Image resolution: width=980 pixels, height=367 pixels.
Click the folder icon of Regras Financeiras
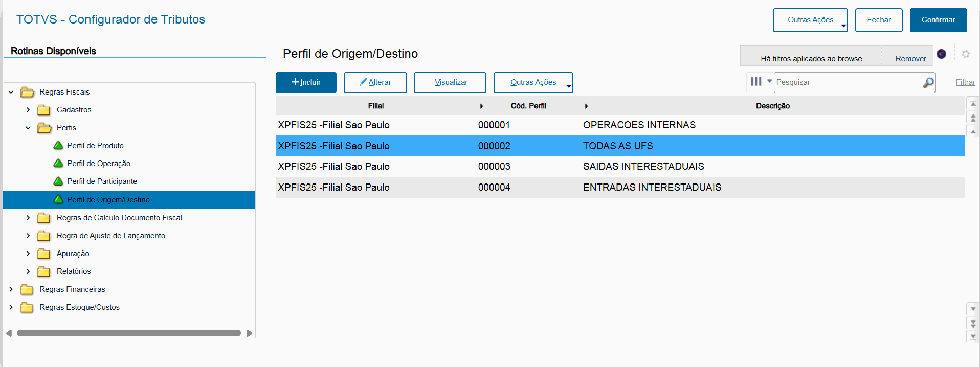[x=27, y=290]
